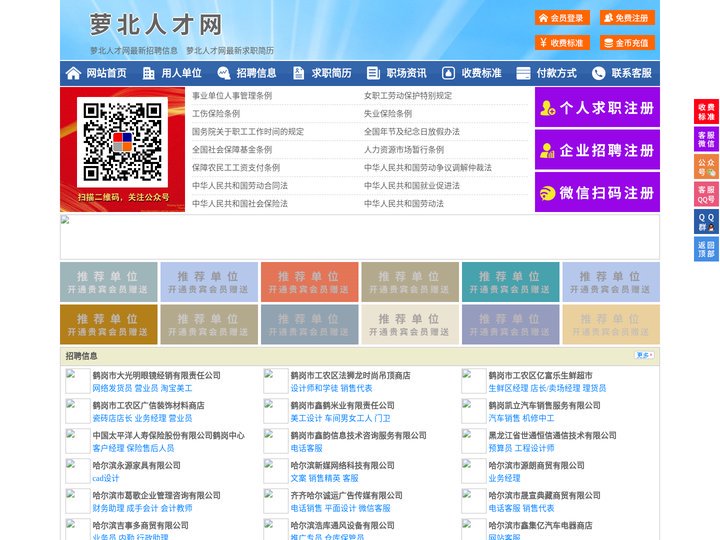The image size is (720, 540).
Task: Open company 黑龙江省世通恒信通信技术有限公司
Action: point(552,435)
